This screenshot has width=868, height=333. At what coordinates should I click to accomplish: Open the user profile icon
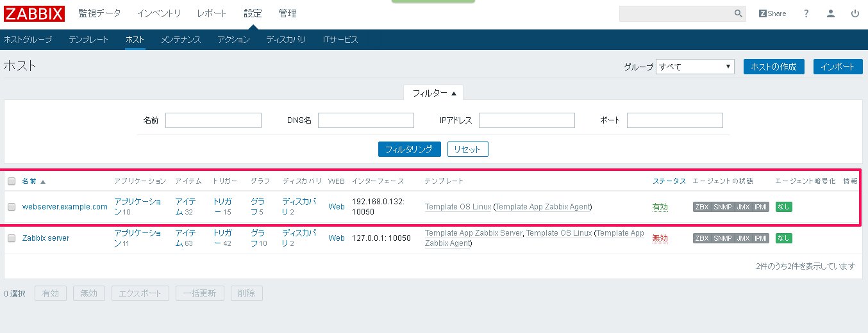[831, 13]
